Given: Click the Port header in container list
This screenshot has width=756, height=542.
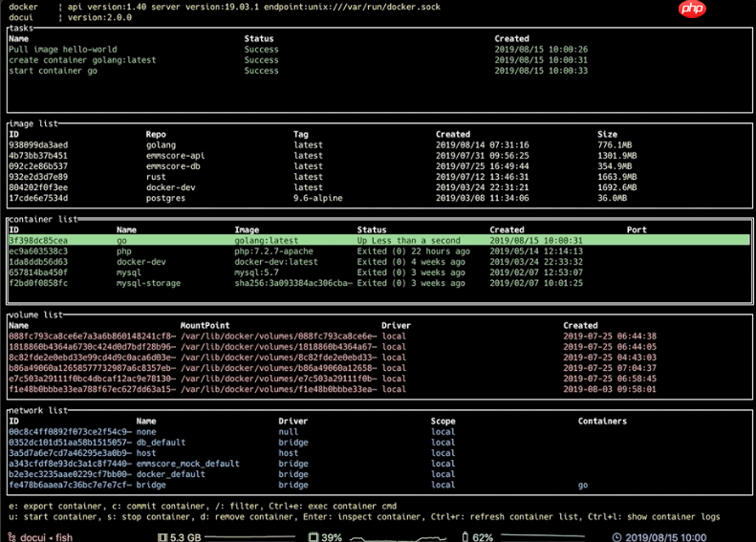Looking at the screenshot, I should 637,229.
